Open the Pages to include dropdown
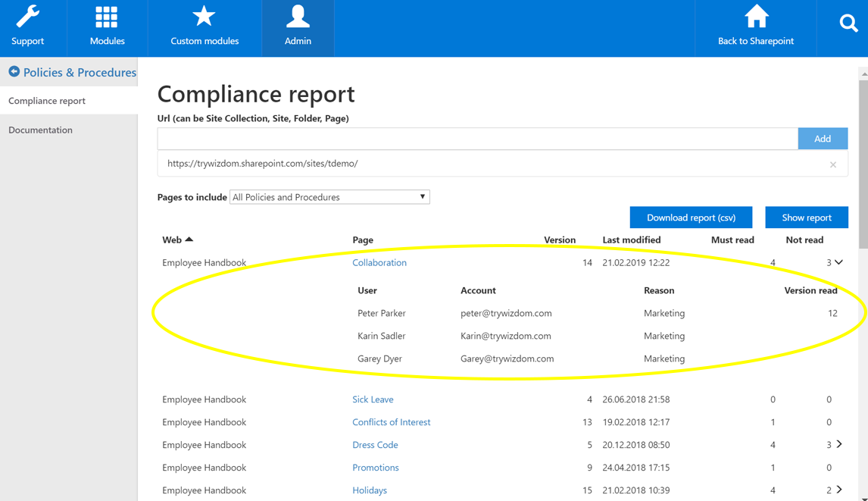This screenshot has width=868, height=501. 329,197
